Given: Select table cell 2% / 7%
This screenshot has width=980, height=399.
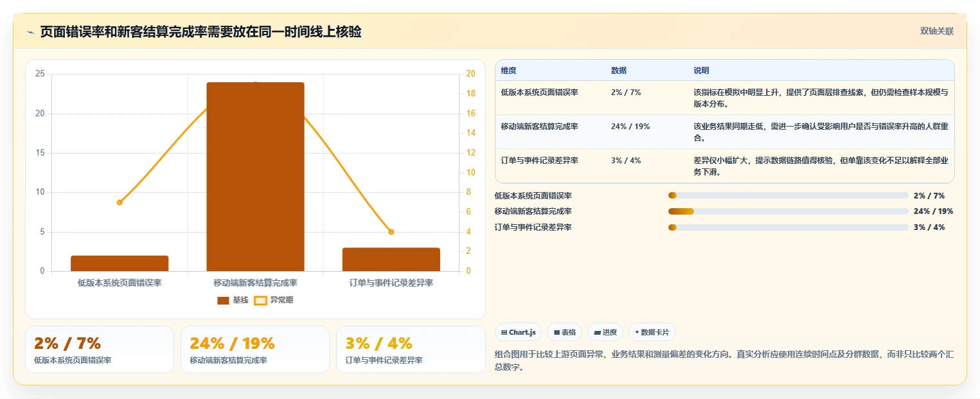Looking at the screenshot, I should click(626, 93).
